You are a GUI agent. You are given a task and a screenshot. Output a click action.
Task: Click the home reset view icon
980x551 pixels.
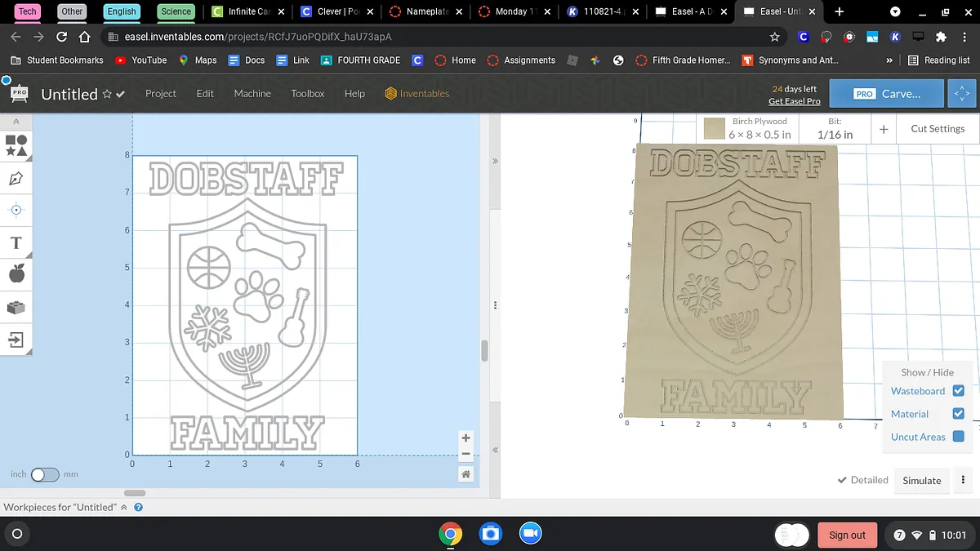click(x=465, y=474)
